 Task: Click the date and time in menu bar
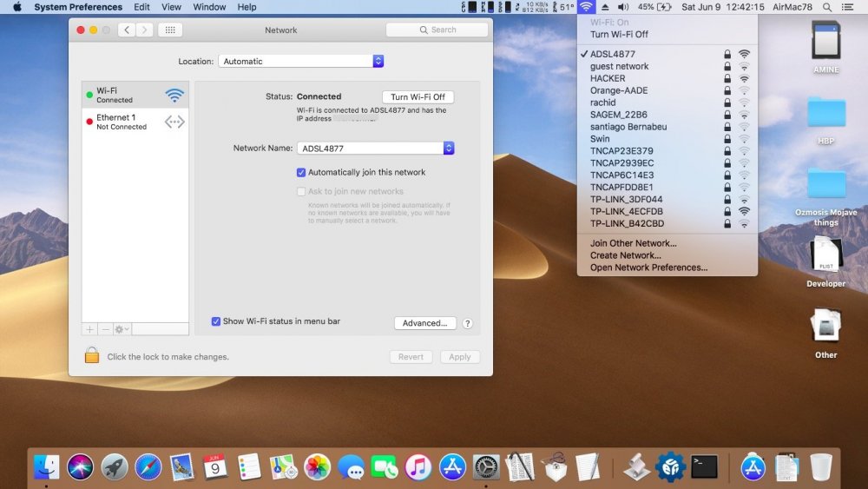pos(722,7)
